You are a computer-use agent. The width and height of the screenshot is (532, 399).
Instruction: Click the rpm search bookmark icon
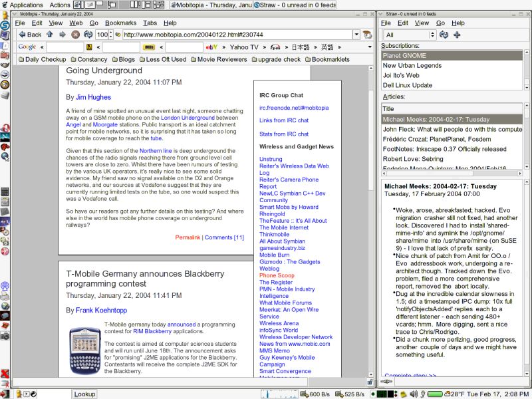click(x=275, y=47)
